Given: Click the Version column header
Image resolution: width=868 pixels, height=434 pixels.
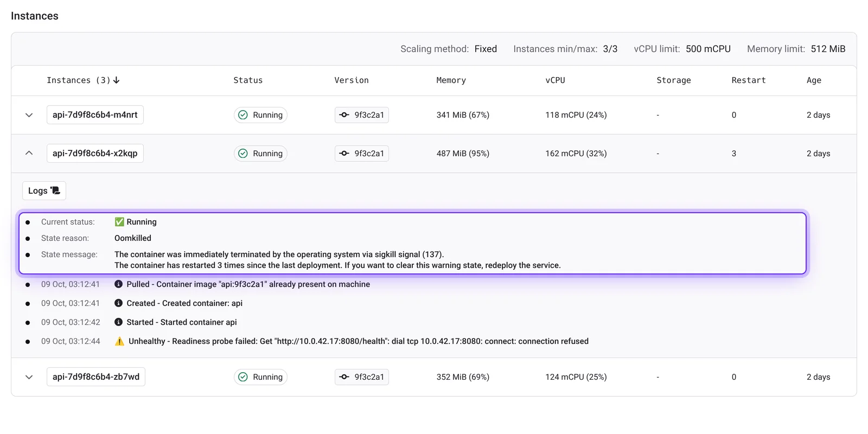Looking at the screenshot, I should pyautogui.click(x=352, y=80).
